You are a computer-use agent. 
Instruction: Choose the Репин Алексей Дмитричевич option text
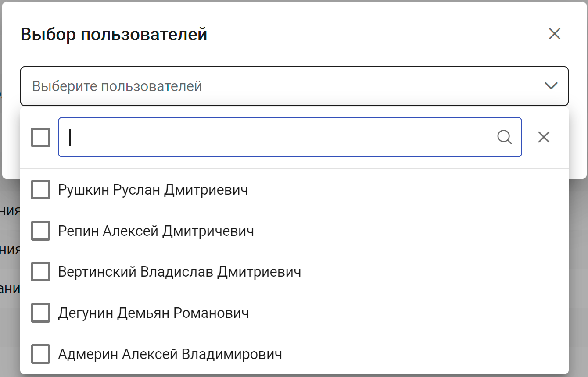coord(156,231)
